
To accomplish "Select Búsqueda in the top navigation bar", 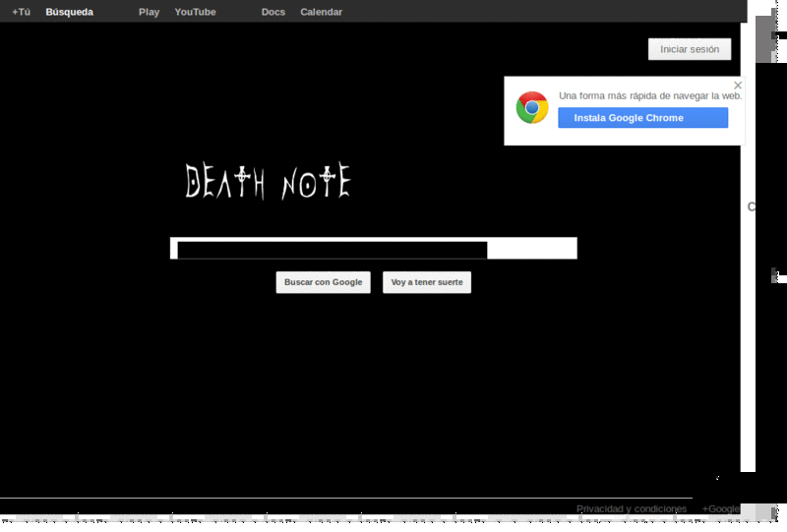I will click(69, 12).
